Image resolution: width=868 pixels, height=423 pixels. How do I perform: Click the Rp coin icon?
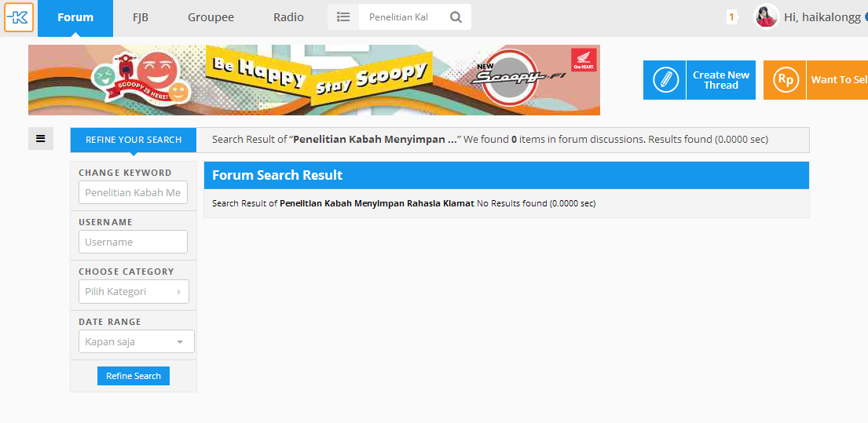click(785, 79)
